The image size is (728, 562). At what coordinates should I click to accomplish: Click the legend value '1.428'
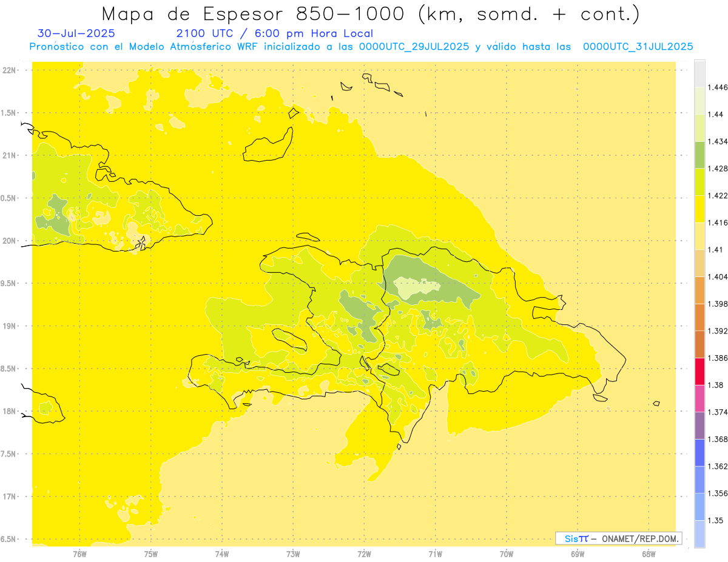[717, 169]
